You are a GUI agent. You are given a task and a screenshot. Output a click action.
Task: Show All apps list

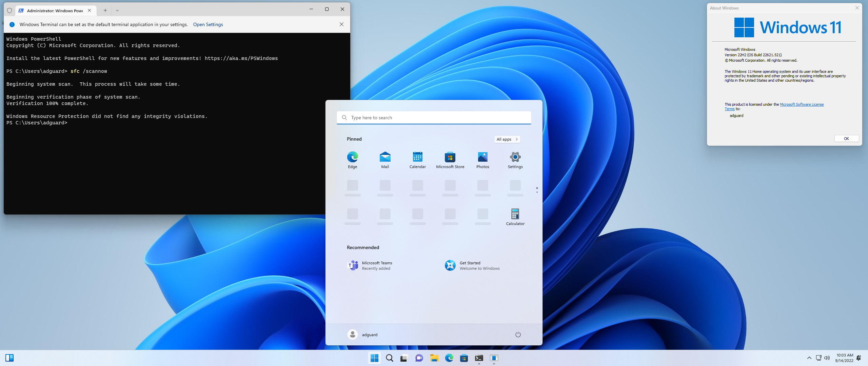coord(507,139)
